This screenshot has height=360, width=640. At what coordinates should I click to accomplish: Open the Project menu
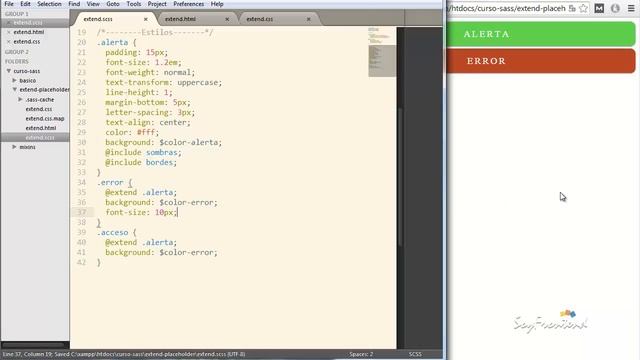157,4
